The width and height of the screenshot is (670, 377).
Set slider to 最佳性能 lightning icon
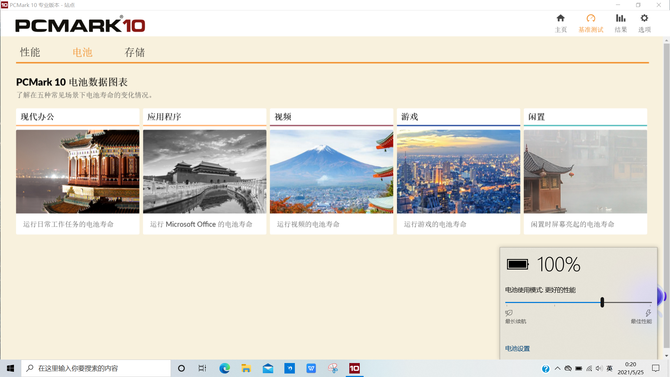click(x=648, y=313)
